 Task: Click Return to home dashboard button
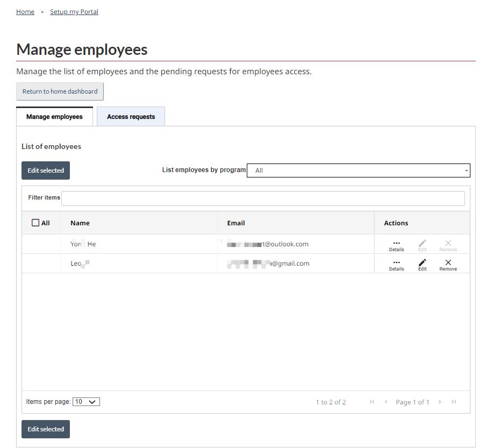pyautogui.click(x=60, y=91)
